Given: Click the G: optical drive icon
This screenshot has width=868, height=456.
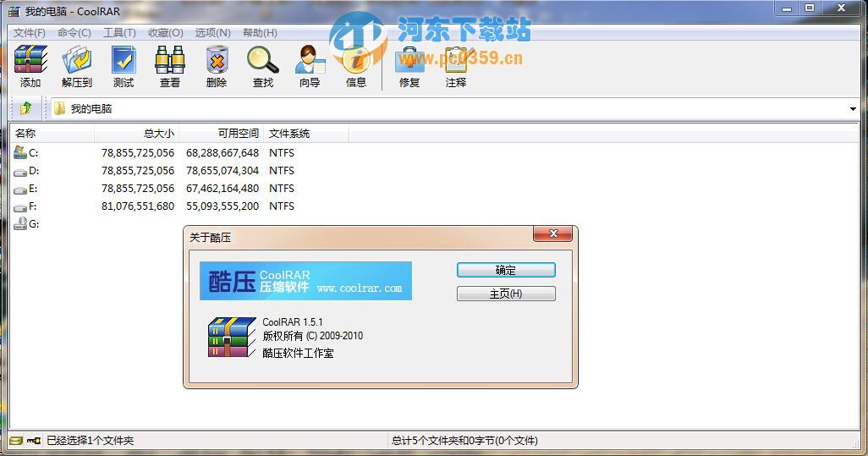Looking at the screenshot, I should pyautogui.click(x=20, y=223).
